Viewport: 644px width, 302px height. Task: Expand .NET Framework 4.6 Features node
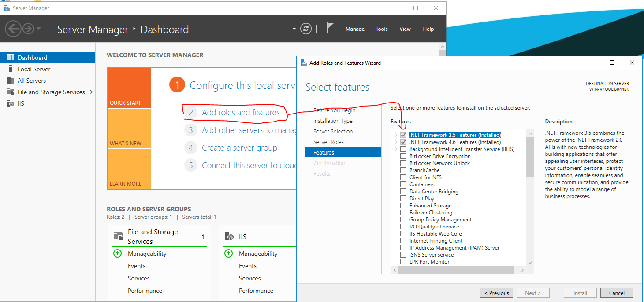[396, 142]
